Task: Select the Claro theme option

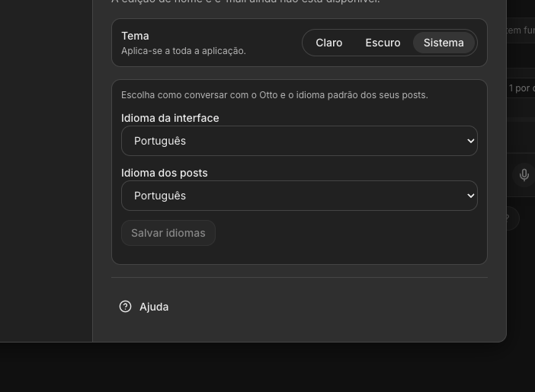Action: [328, 43]
